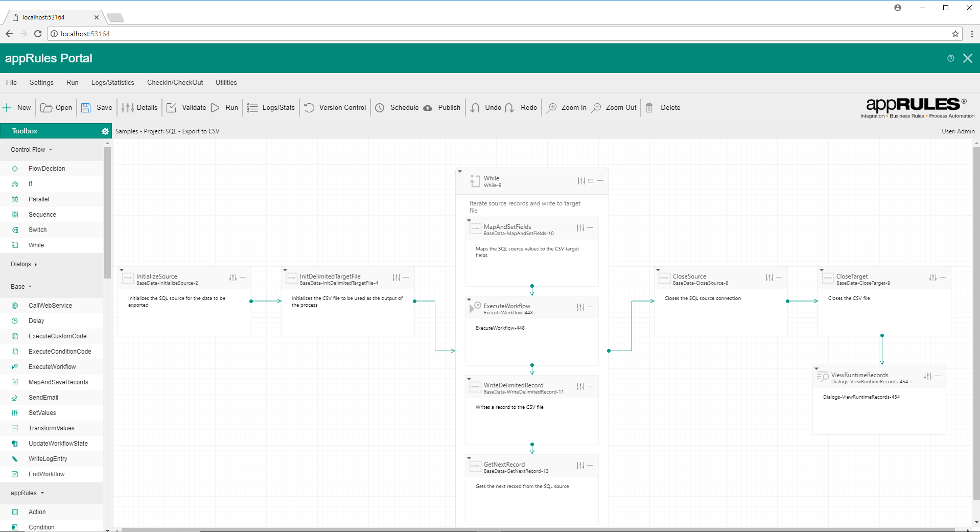The height and width of the screenshot is (532, 980).
Task: Open settings sliders on InitDelimitedTargetFile node
Action: (396, 277)
